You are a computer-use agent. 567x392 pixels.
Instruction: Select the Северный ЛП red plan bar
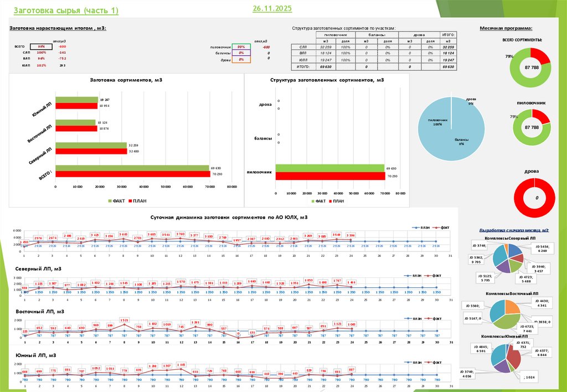point(91,151)
